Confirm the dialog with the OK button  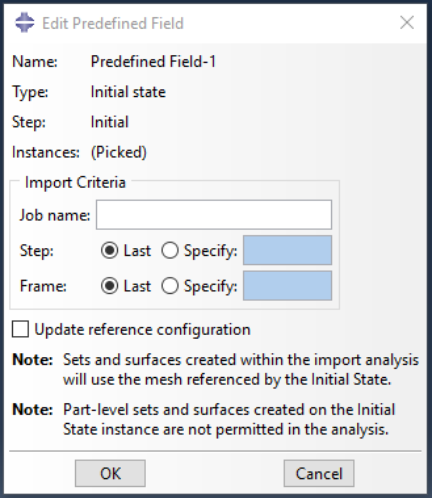tap(110, 473)
